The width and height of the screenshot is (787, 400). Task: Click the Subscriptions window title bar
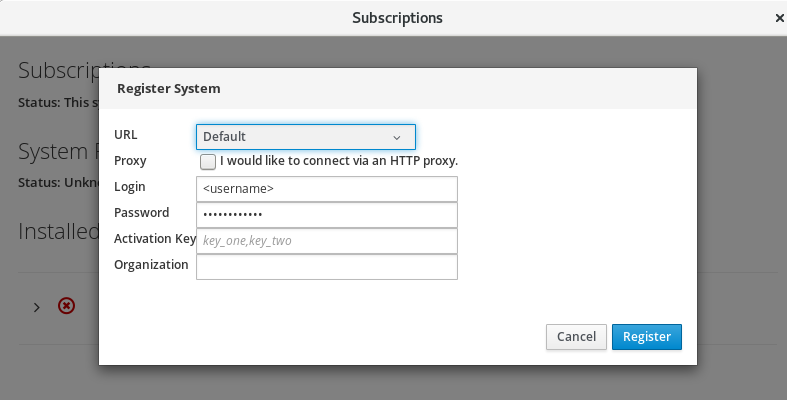pyautogui.click(x=397, y=18)
